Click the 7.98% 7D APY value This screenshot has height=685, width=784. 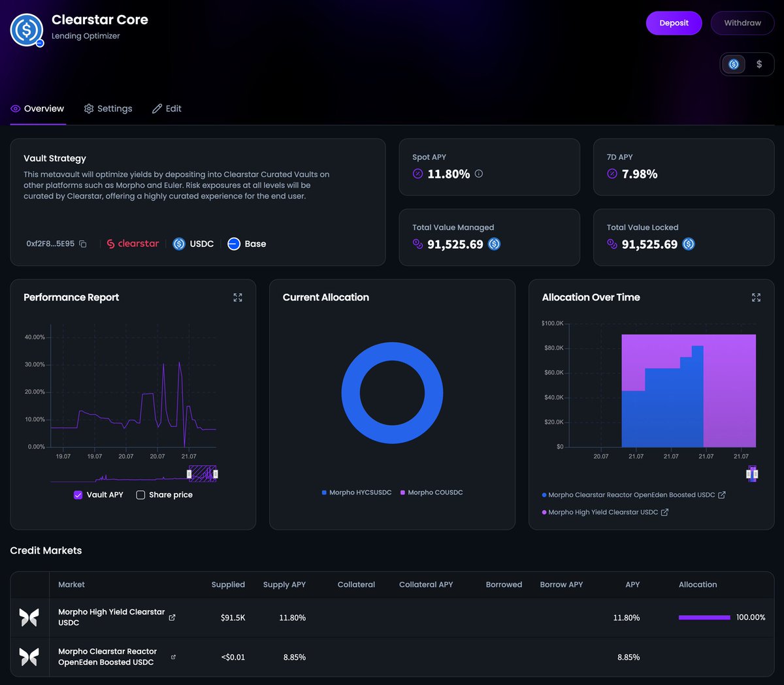640,174
